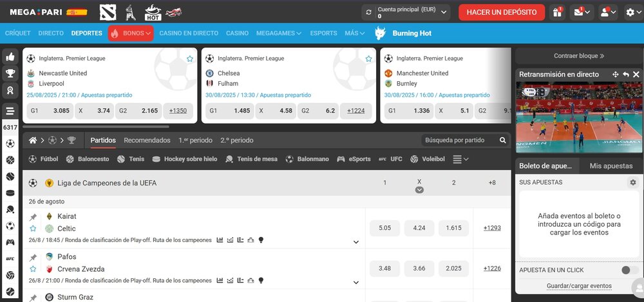Open the Dota 2 shortcut icon in header
The height and width of the screenshot is (302, 644).
108,12
